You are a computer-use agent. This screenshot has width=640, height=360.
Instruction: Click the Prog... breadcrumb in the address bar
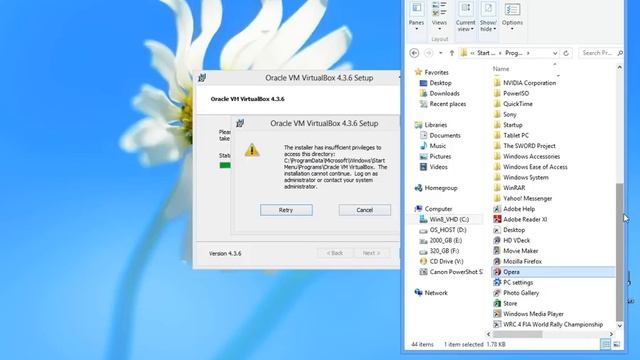[x=514, y=53]
